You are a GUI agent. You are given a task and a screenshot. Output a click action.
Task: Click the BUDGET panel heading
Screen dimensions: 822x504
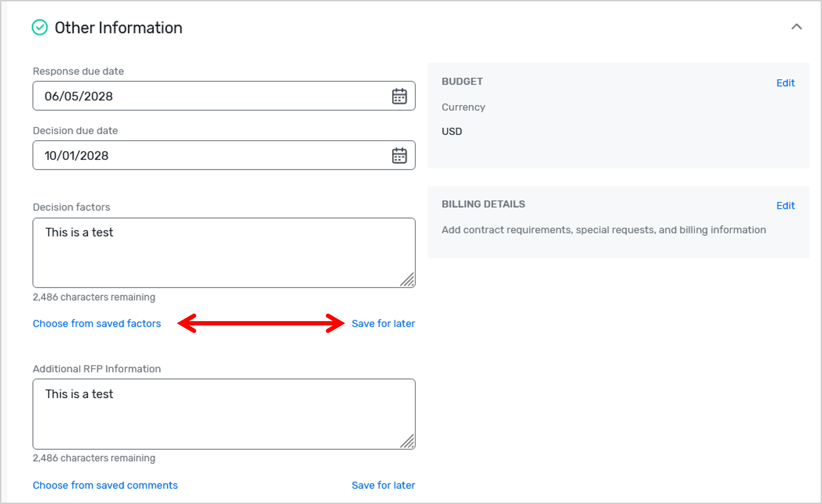point(462,82)
